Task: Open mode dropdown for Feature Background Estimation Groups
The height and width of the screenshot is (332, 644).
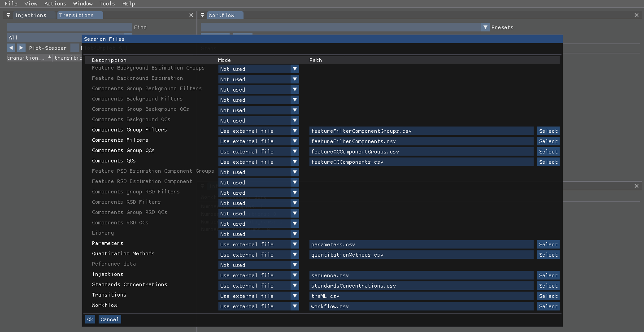Action: tap(258, 69)
